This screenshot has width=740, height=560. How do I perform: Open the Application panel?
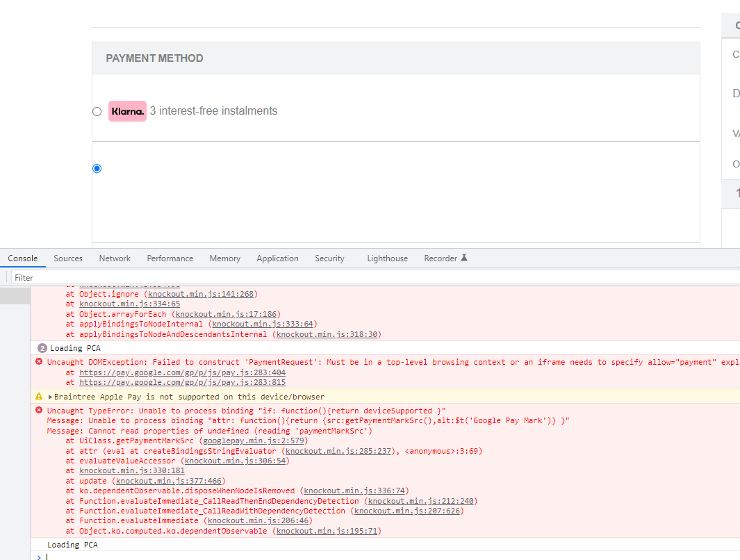tap(277, 258)
